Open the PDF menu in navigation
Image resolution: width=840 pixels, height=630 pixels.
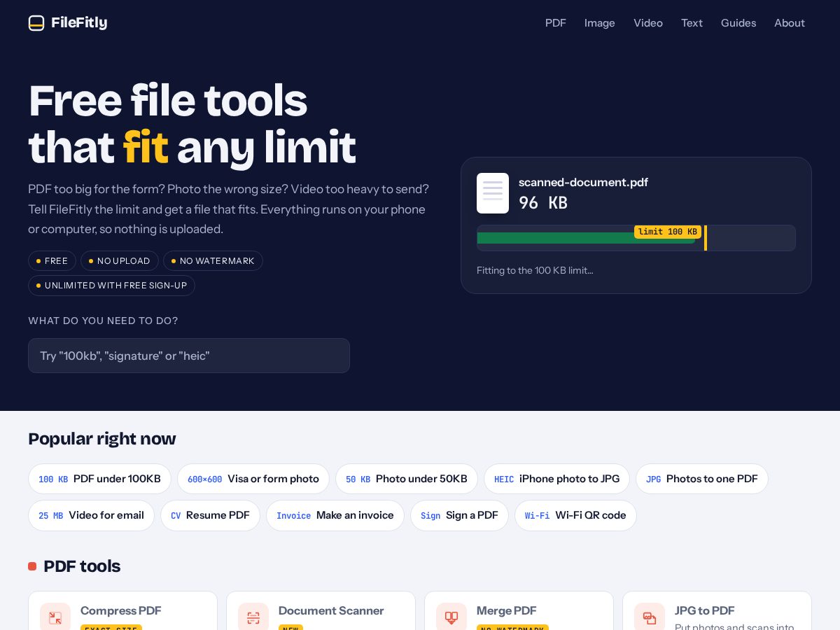(x=556, y=23)
